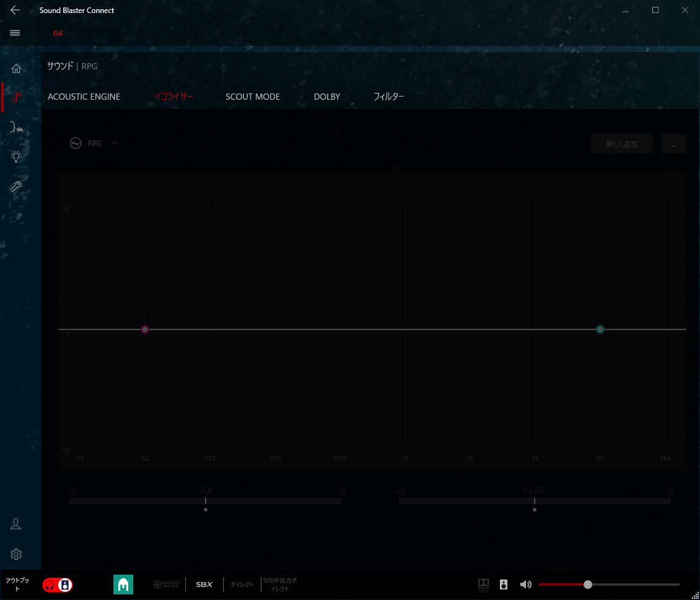Open the settings gear icon
Viewport: 700px width, 600px height.
point(16,554)
